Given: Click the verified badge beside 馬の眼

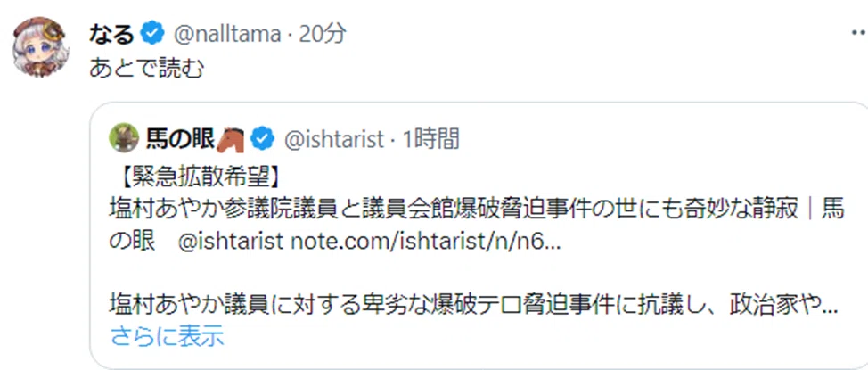Looking at the screenshot, I should [x=262, y=140].
